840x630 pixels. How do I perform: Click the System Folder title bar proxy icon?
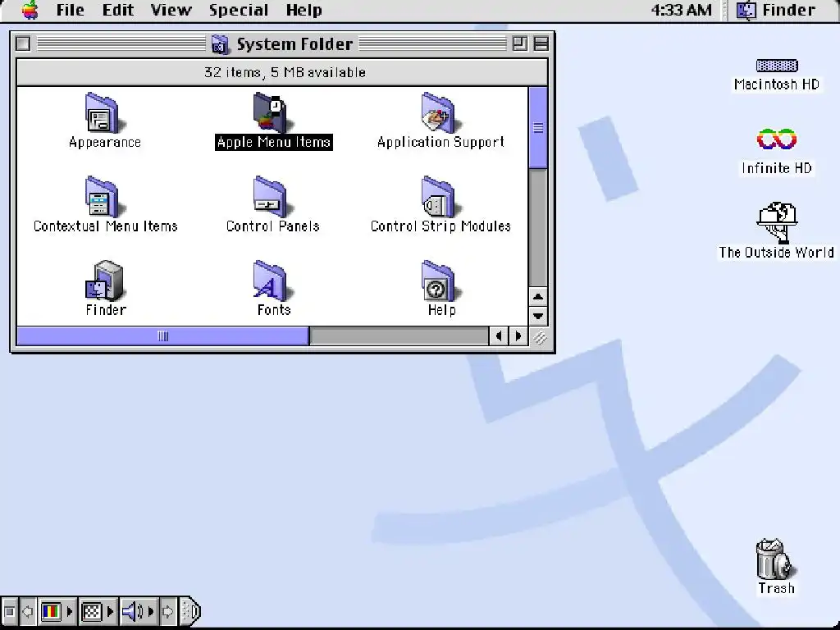click(220, 44)
